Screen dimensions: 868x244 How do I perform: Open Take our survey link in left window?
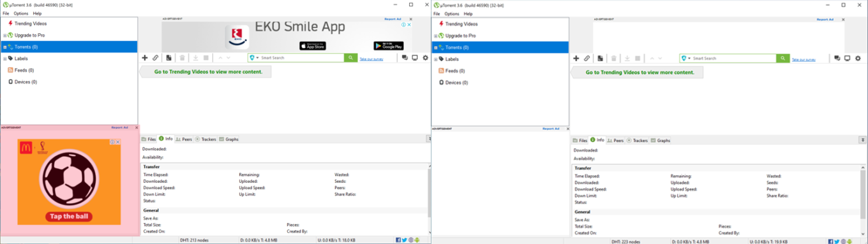click(x=371, y=59)
